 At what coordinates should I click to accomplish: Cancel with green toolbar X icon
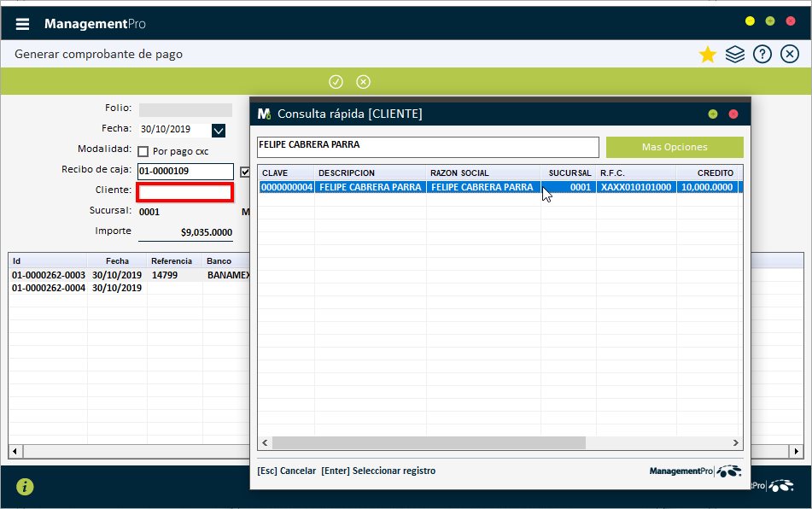pyautogui.click(x=363, y=82)
